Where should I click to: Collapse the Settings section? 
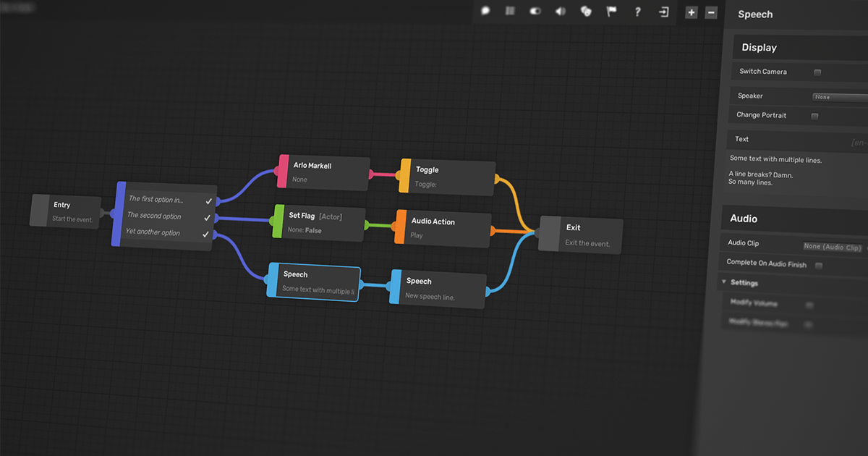[x=724, y=282]
